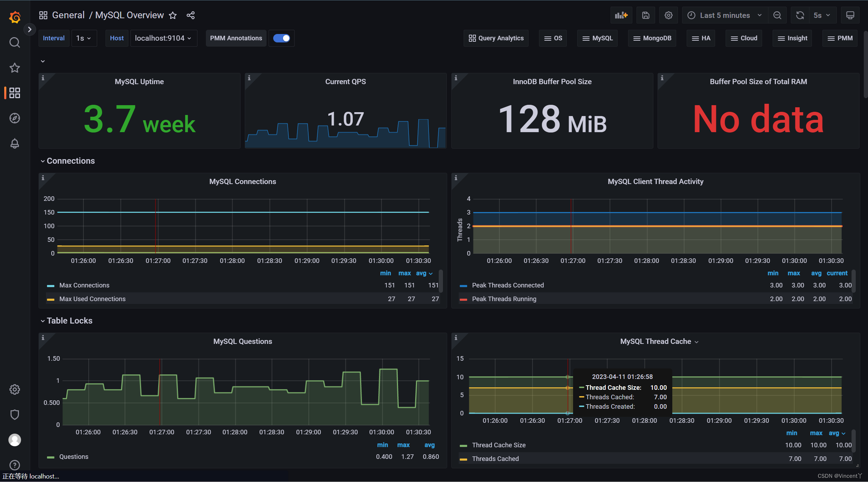Sort MySQL Connections legend by avg
The width and height of the screenshot is (868, 482).
424,273
